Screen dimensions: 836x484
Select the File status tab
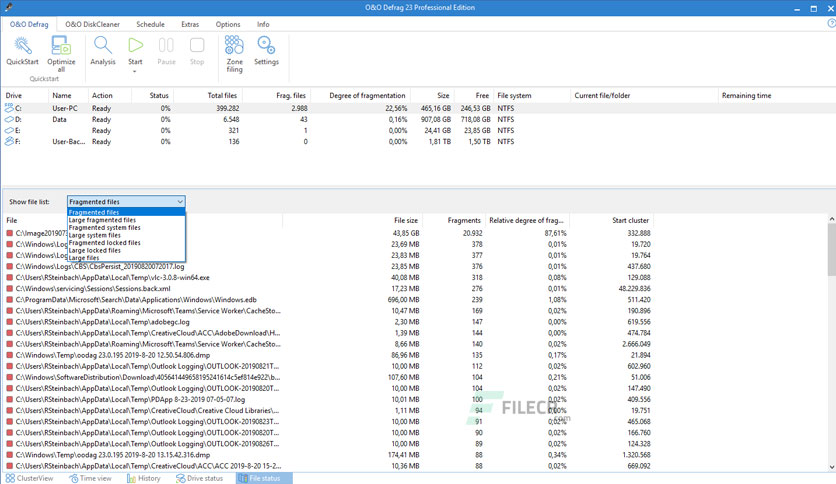click(264, 478)
